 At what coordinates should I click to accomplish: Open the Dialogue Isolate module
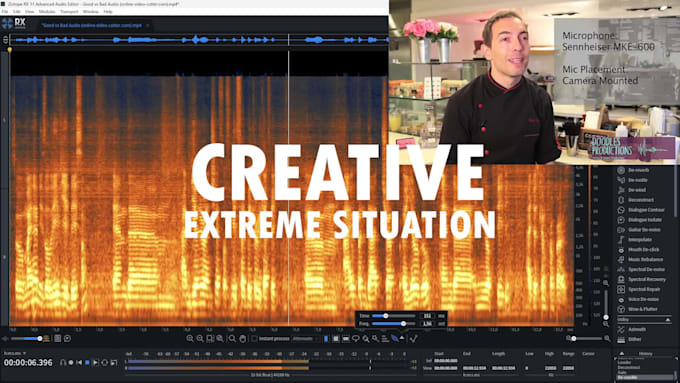pyautogui.click(x=640, y=220)
